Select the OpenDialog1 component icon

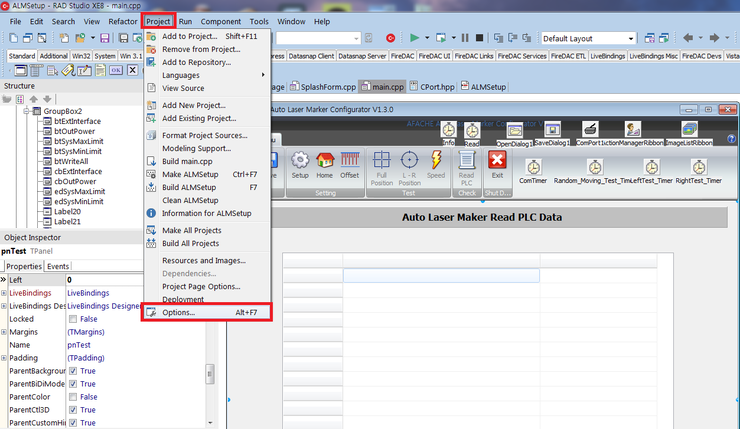coord(515,130)
